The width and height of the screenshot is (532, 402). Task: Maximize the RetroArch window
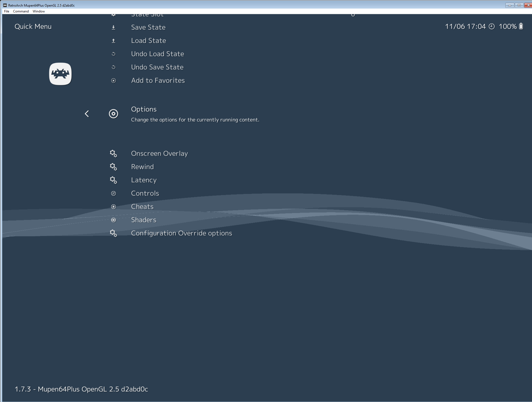tap(519, 5)
